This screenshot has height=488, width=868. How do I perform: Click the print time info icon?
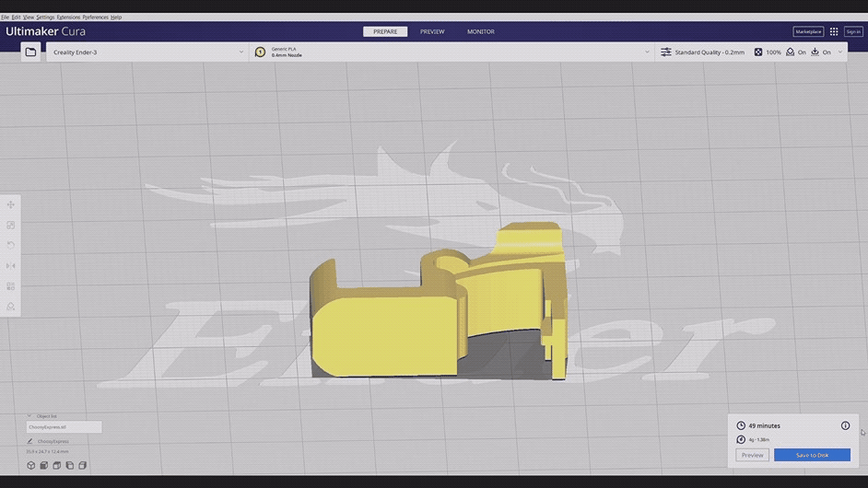[845, 425]
